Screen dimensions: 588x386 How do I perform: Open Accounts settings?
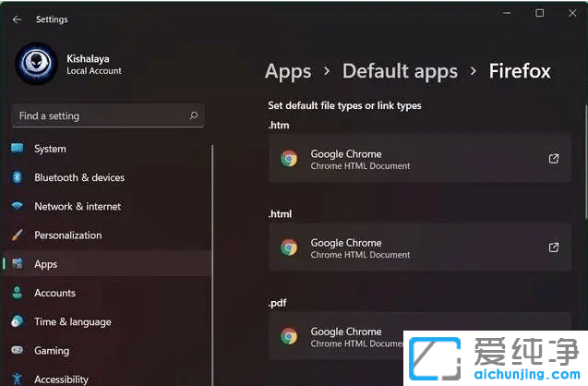click(108, 293)
